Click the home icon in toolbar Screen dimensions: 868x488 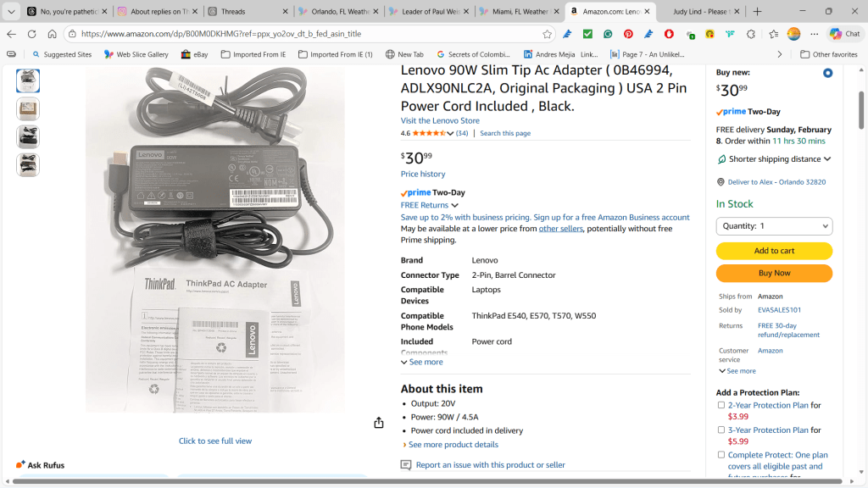click(52, 34)
